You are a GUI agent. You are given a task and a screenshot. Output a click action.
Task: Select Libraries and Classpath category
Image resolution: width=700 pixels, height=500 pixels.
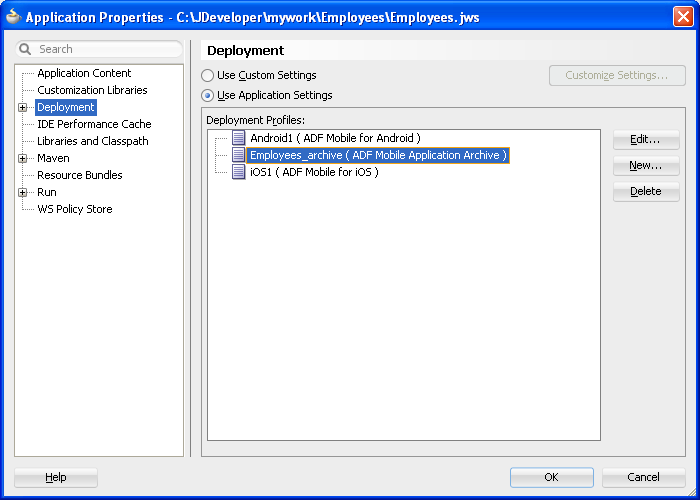(x=92, y=141)
